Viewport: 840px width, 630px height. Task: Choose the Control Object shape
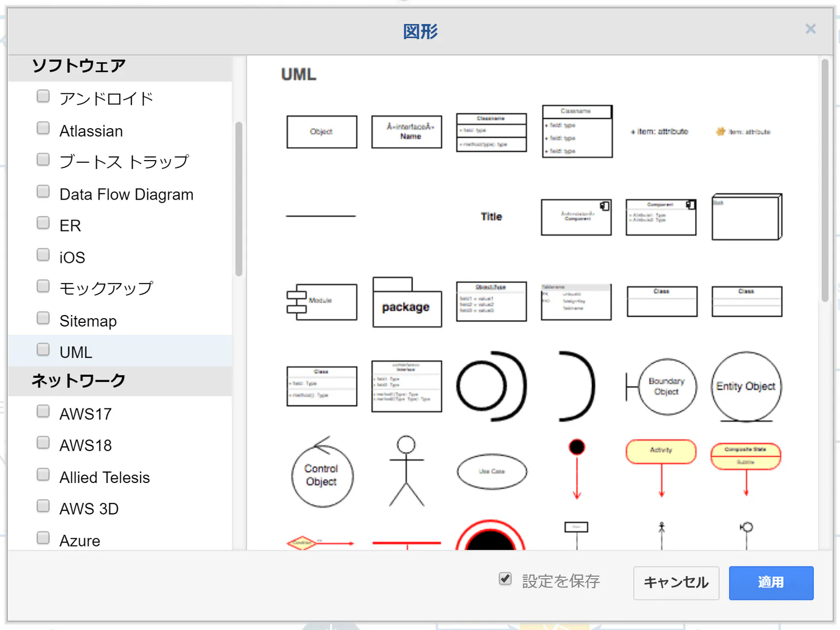[x=322, y=472]
